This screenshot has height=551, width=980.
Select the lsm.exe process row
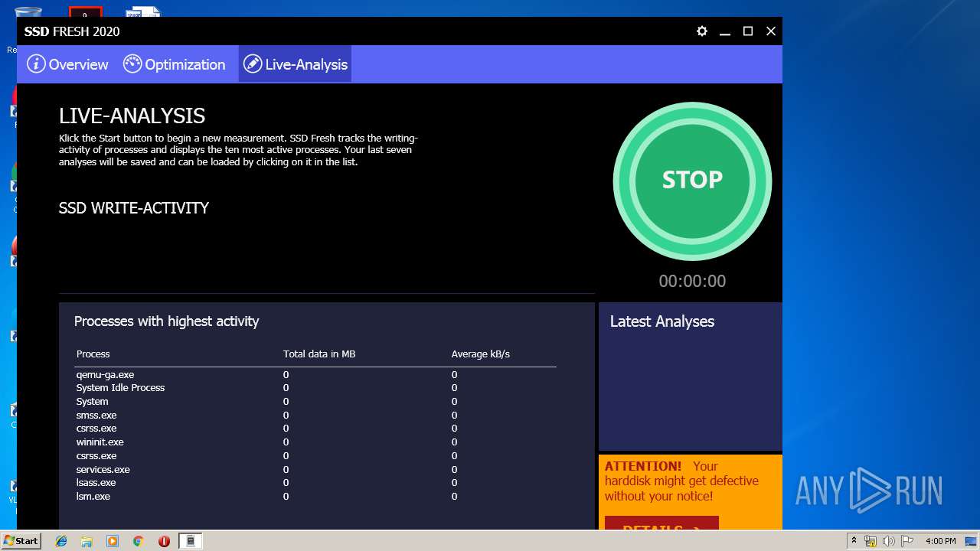point(315,497)
